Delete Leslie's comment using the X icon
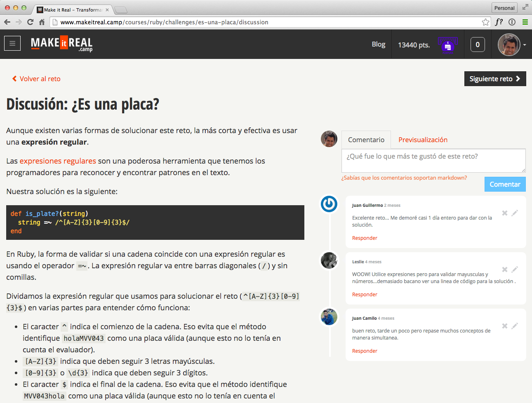 coord(504,269)
